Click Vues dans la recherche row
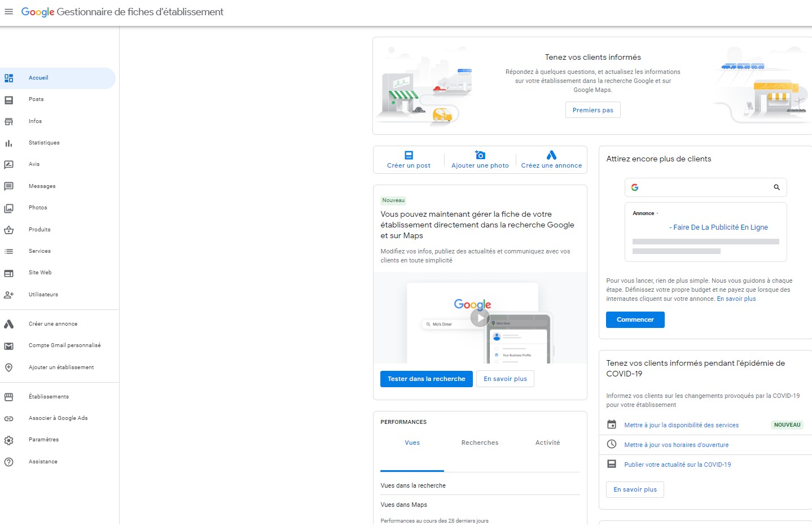The width and height of the screenshot is (812, 530). (x=480, y=485)
